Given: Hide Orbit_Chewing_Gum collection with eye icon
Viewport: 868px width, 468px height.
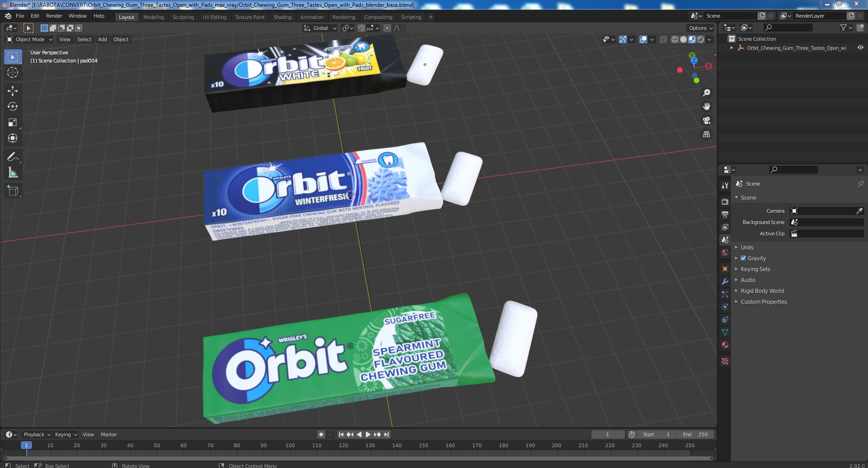Looking at the screenshot, I should pos(860,48).
